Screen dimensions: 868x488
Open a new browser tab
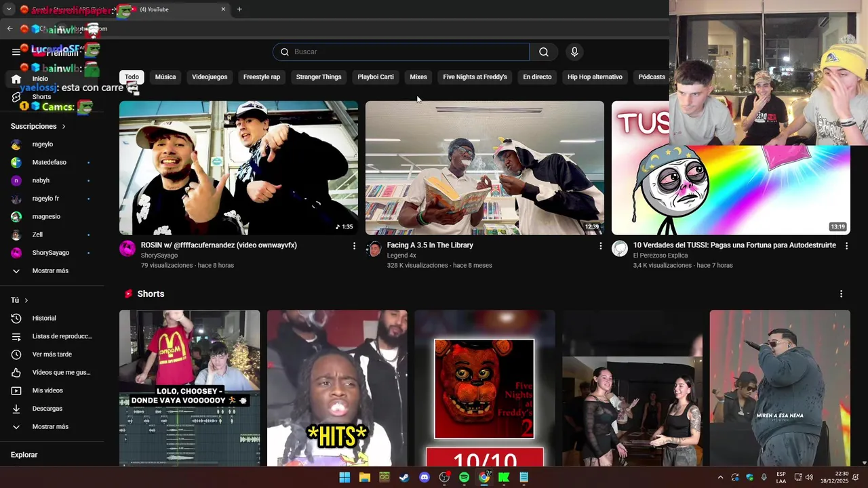click(239, 9)
